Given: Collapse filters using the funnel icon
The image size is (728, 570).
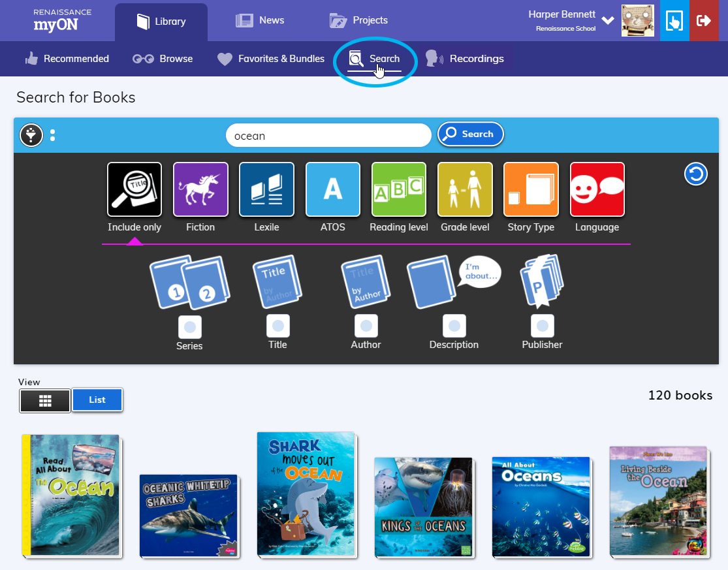Looking at the screenshot, I should 31,135.
